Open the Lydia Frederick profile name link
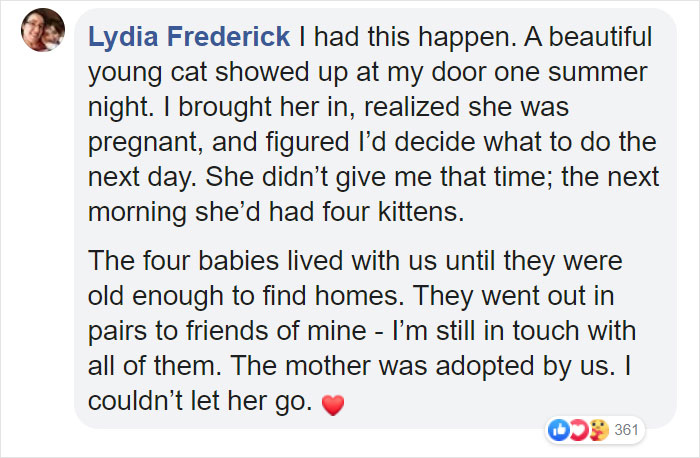 190,39
